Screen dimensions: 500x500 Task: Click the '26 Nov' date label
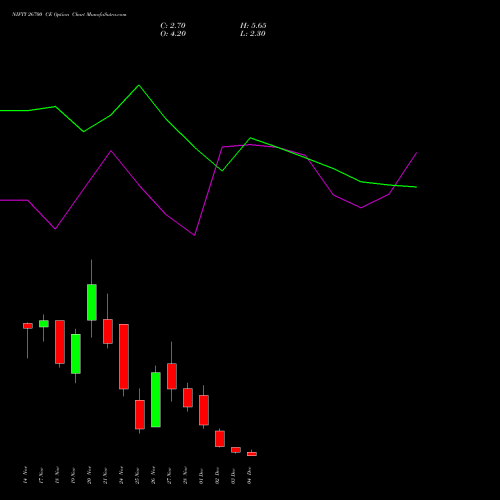pyautogui.click(x=154, y=475)
